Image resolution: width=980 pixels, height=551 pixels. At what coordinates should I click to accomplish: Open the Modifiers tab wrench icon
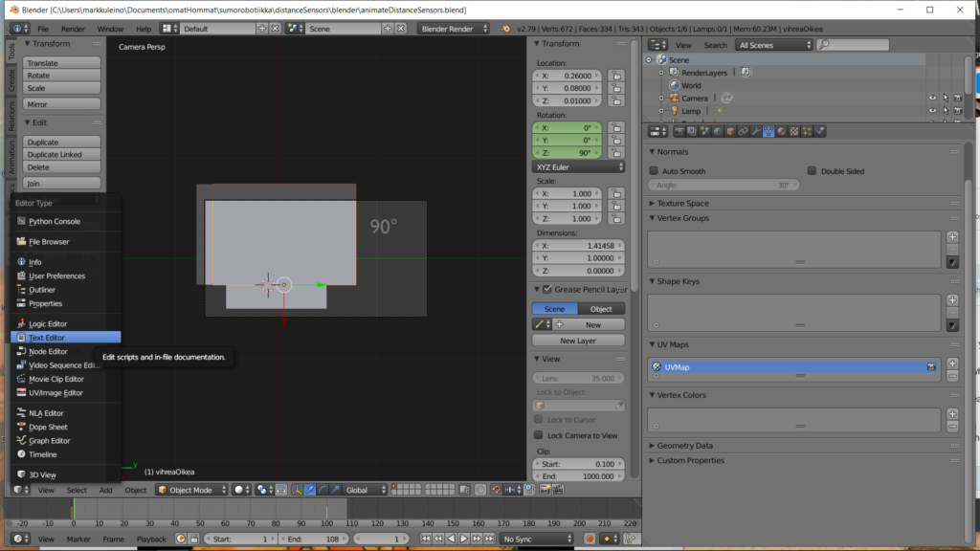click(x=755, y=131)
